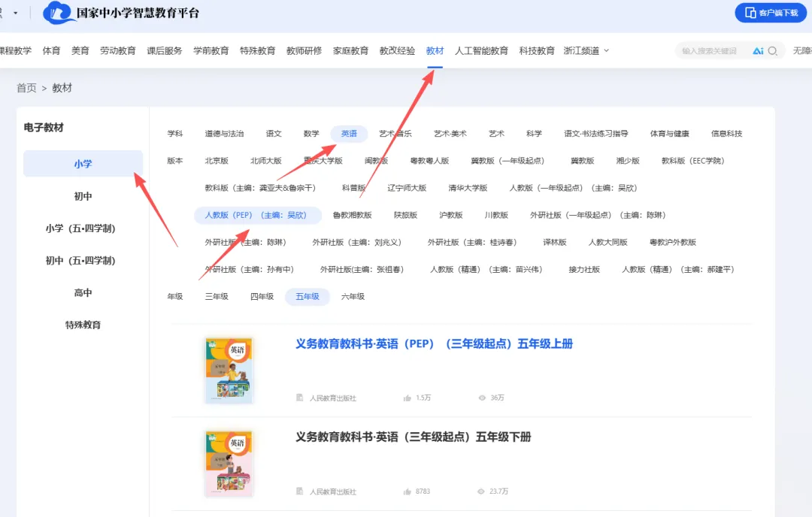
Task: Filter subject by 道德与法治
Action: point(224,134)
